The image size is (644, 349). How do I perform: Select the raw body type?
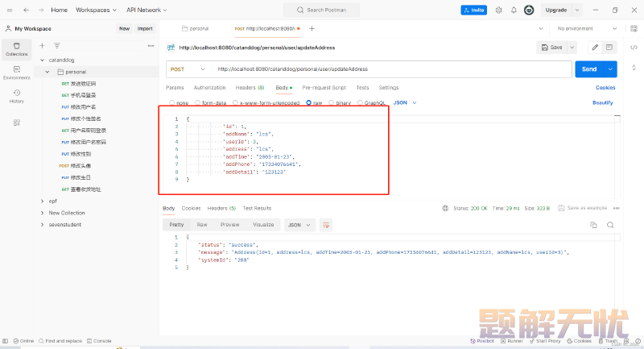[x=309, y=103]
